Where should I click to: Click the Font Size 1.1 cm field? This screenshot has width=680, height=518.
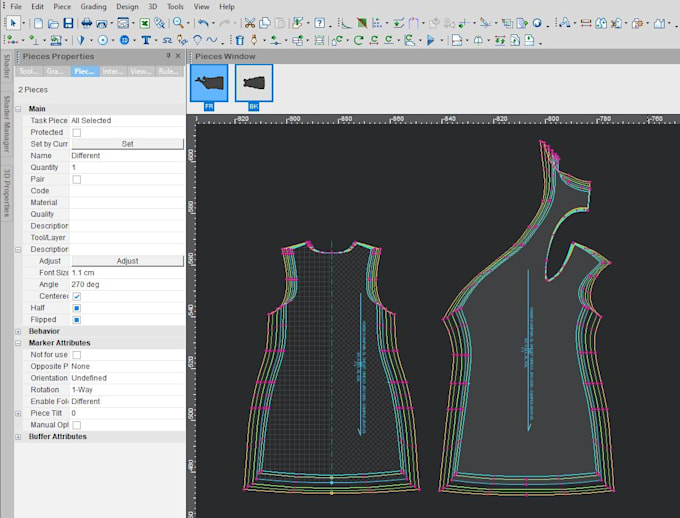[127, 273]
